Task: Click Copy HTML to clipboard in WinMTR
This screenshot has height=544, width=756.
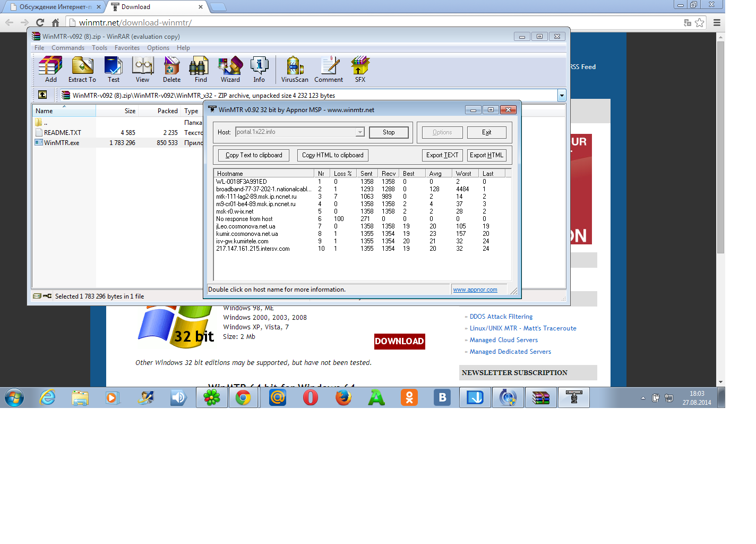Action: point(333,155)
